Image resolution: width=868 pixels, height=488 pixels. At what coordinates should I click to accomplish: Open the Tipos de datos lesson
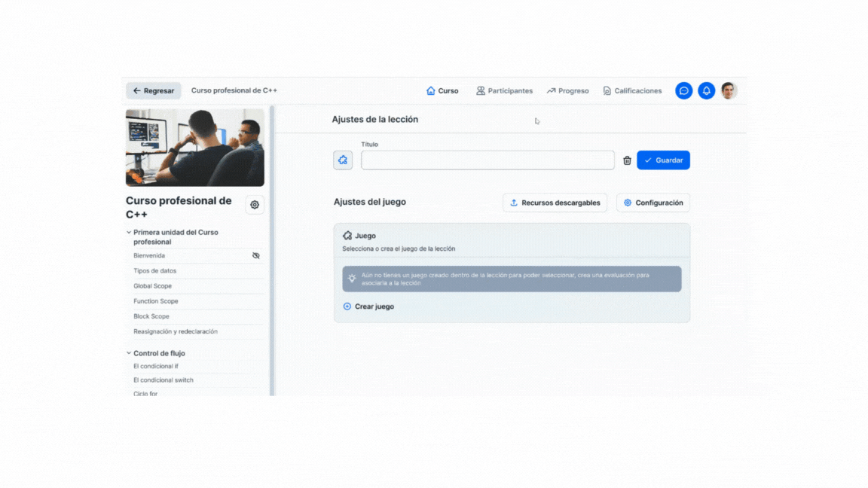pyautogui.click(x=154, y=270)
